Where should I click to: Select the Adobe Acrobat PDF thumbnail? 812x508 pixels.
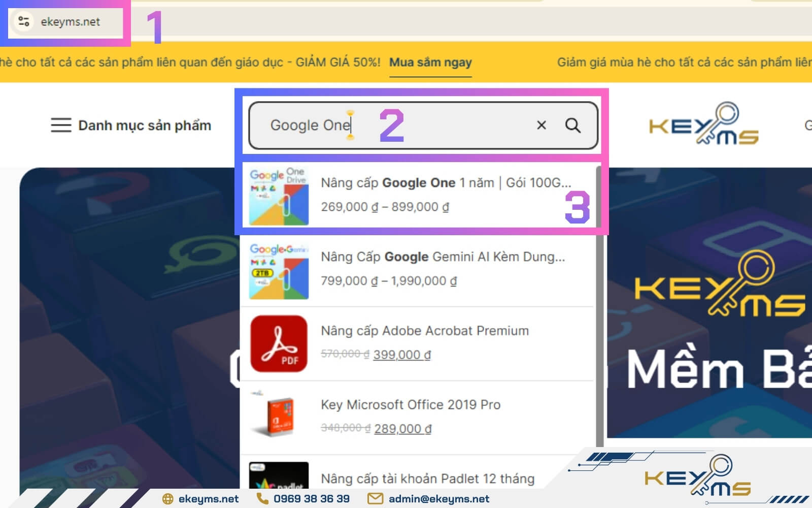click(278, 343)
